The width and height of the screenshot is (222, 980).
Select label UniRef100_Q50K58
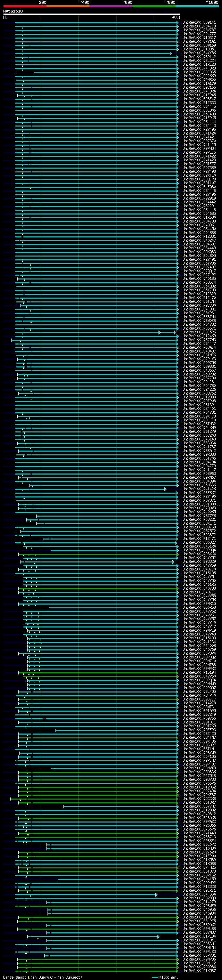tap(199, 608)
